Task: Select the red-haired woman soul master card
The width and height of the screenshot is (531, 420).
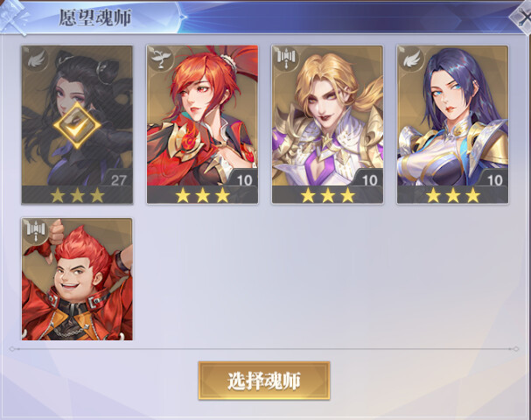Action: point(202,124)
